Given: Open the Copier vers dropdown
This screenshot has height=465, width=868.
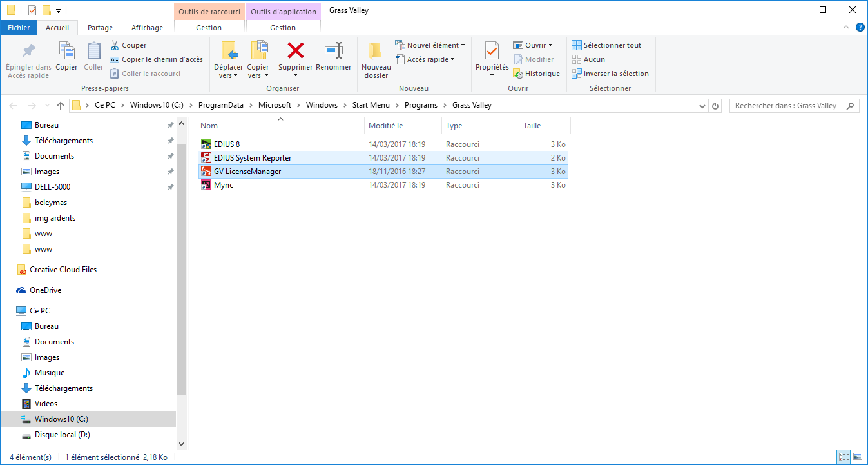Looking at the screenshot, I should [258, 72].
